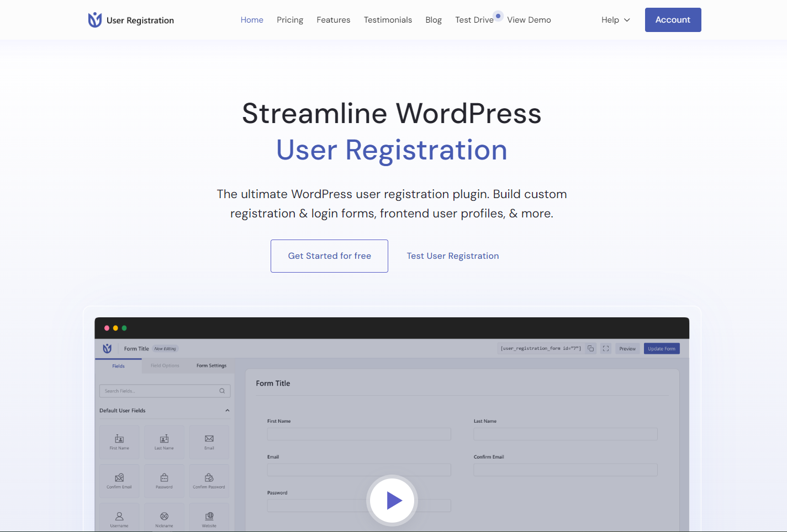Play the demo video
The image size is (787, 532).
pos(392,501)
